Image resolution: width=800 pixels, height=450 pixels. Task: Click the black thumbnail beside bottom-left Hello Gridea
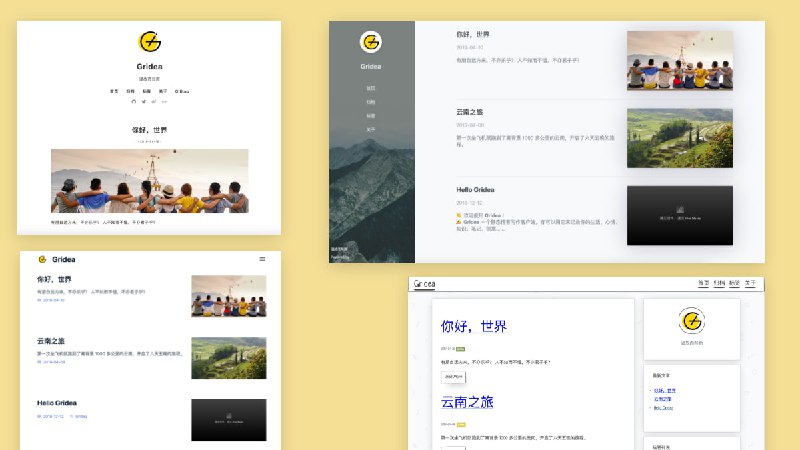click(x=229, y=420)
